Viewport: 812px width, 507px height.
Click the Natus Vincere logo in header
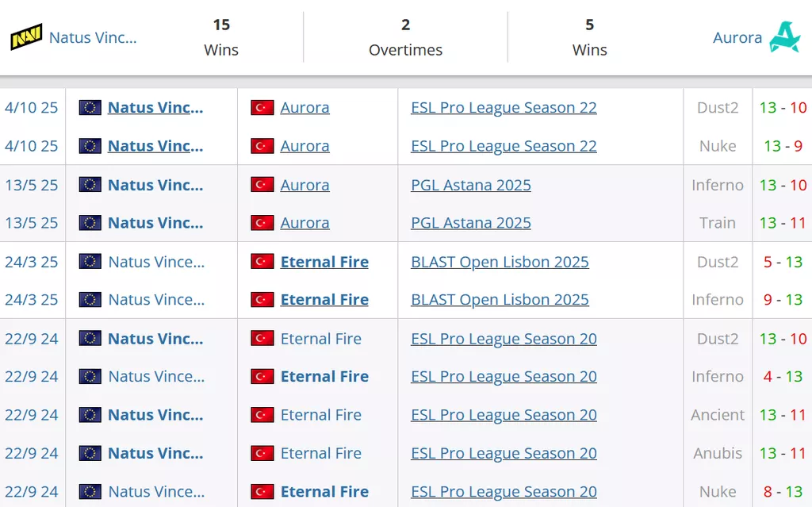point(26,37)
